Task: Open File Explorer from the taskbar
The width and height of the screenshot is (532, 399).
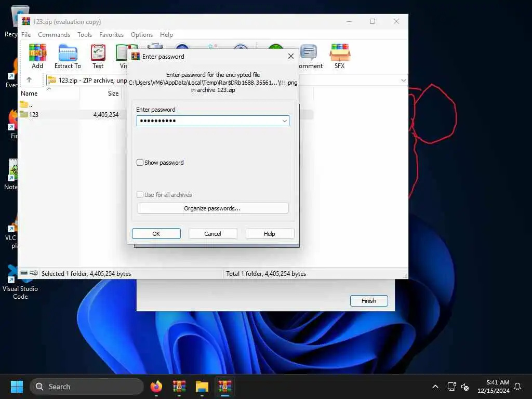Action: tap(202, 387)
